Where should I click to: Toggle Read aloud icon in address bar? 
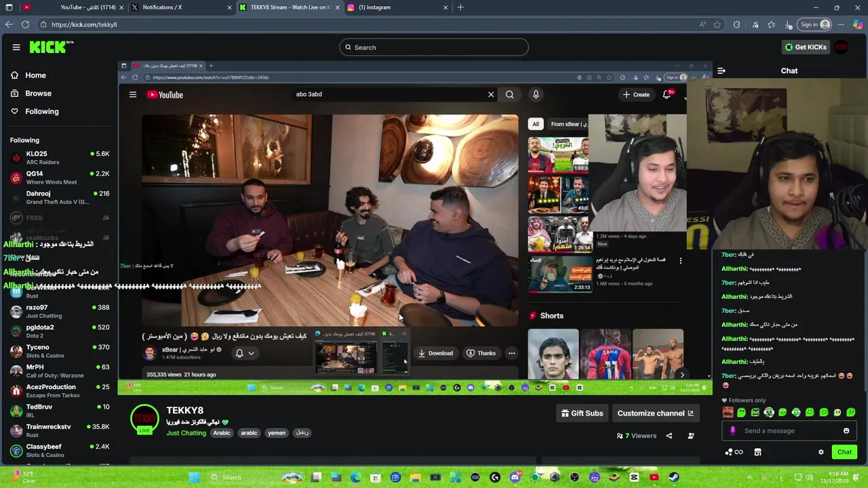point(702,24)
